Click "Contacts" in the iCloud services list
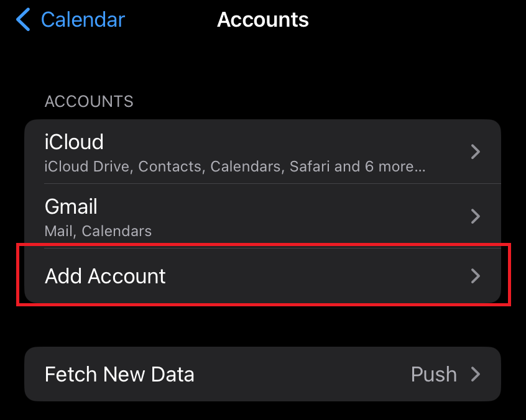The image size is (526, 420). tap(171, 167)
